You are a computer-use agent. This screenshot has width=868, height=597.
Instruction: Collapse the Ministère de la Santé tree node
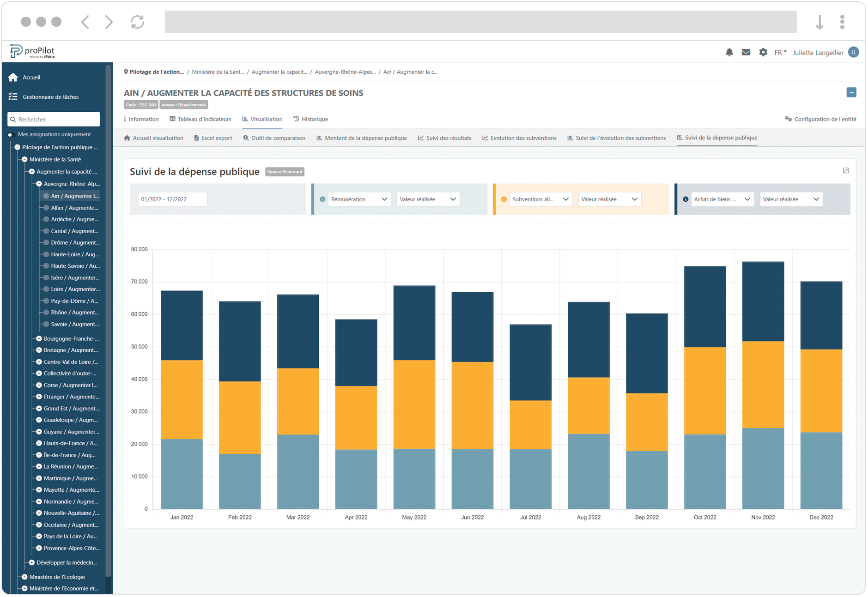click(24, 159)
